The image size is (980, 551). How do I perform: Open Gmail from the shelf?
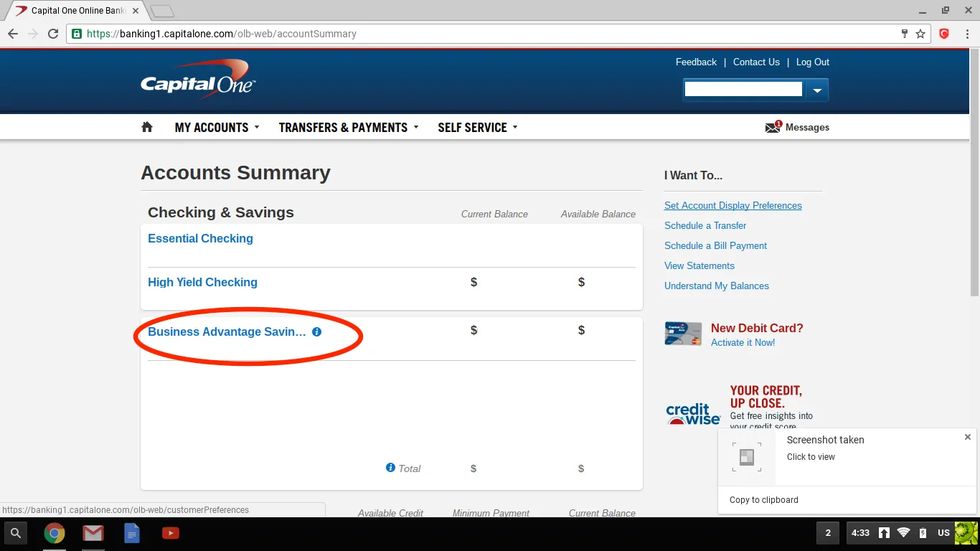click(93, 533)
